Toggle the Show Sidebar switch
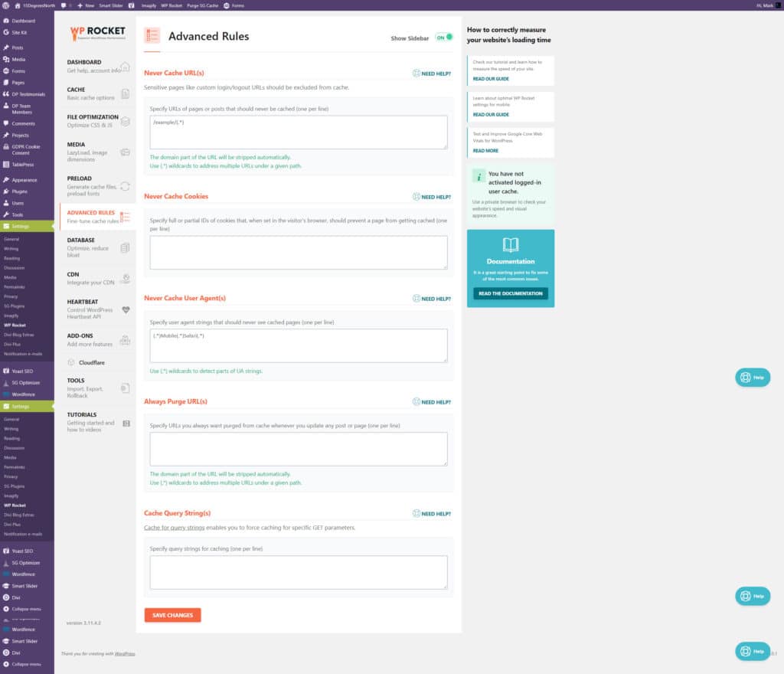 coord(444,38)
